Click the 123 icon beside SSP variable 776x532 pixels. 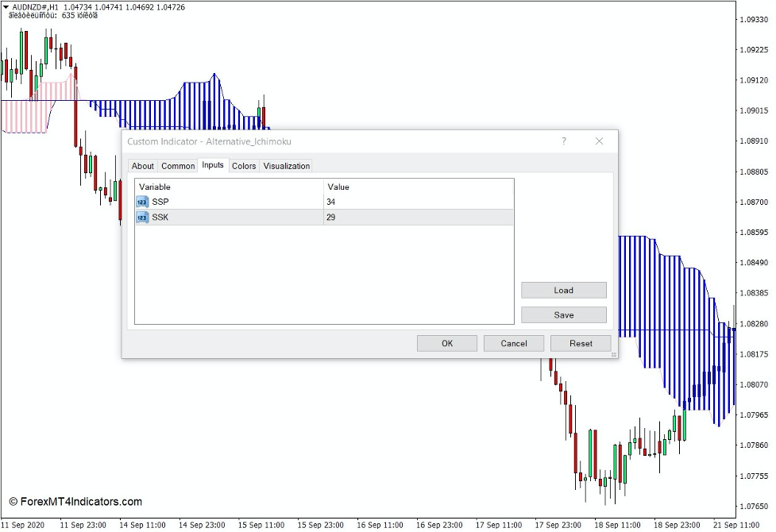[x=141, y=202]
